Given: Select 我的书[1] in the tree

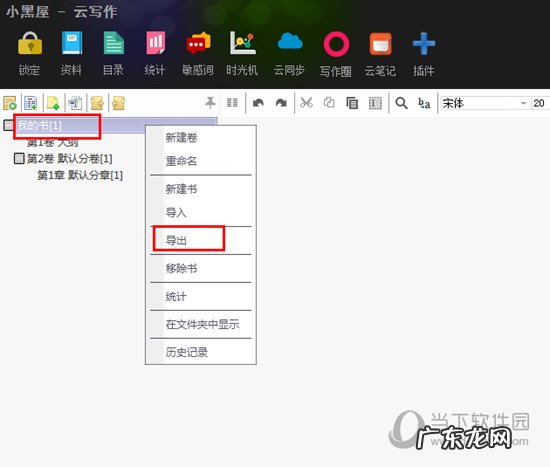Looking at the screenshot, I should 40,125.
